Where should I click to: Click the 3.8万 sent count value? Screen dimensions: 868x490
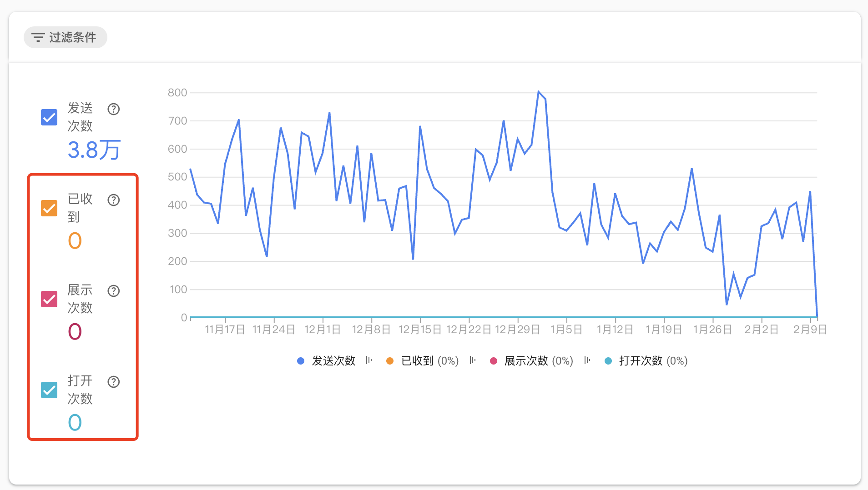(94, 150)
